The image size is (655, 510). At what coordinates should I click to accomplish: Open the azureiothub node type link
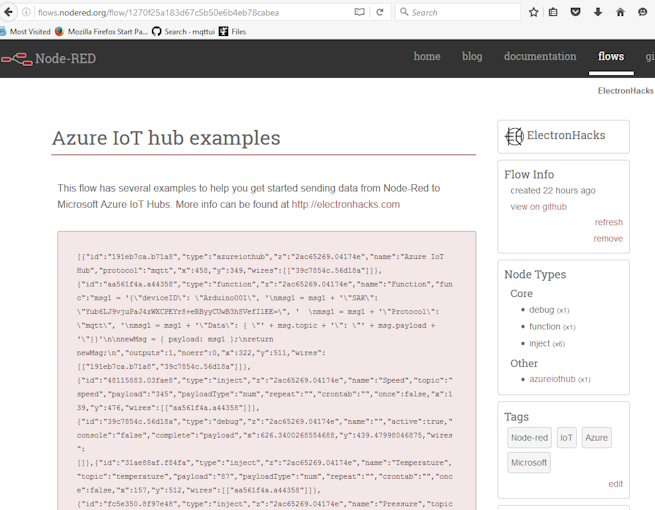[x=552, y=379]
